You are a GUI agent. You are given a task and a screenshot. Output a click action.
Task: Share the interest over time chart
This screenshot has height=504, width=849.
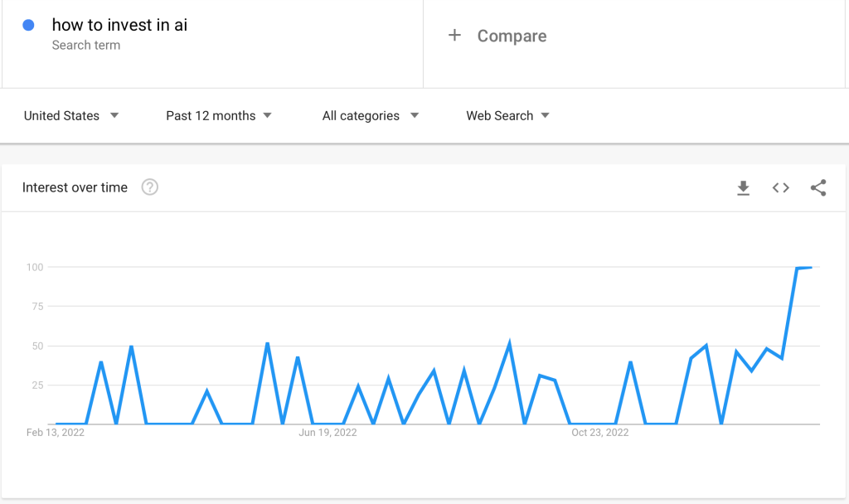point(818,188)
